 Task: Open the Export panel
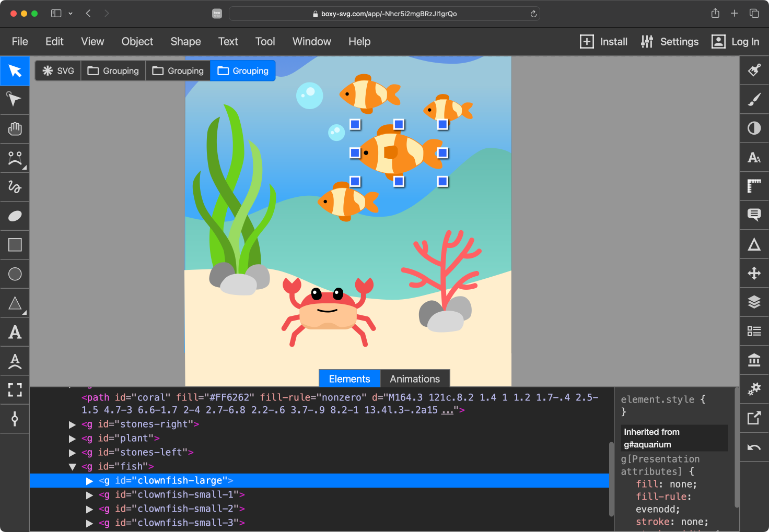754,418
